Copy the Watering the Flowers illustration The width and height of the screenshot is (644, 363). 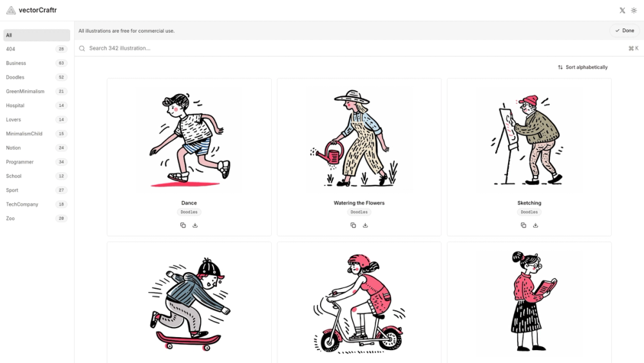(x=353, y=225)
